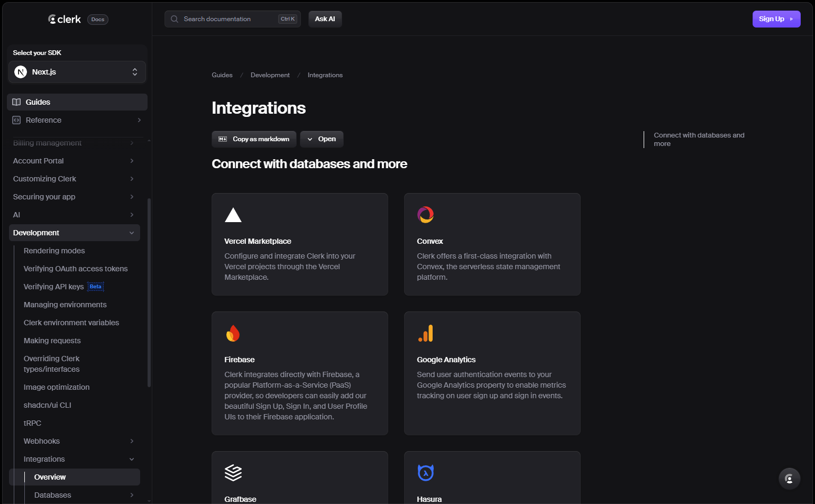
Task: Click the Clerk logo in the header
Action: (x=64, y=19)
